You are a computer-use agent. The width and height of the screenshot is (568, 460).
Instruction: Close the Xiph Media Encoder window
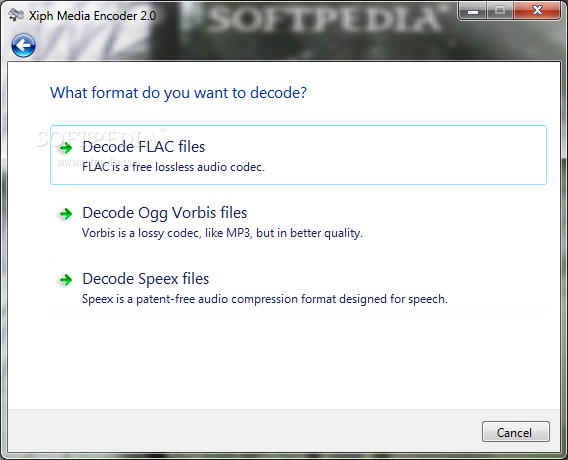537,11
